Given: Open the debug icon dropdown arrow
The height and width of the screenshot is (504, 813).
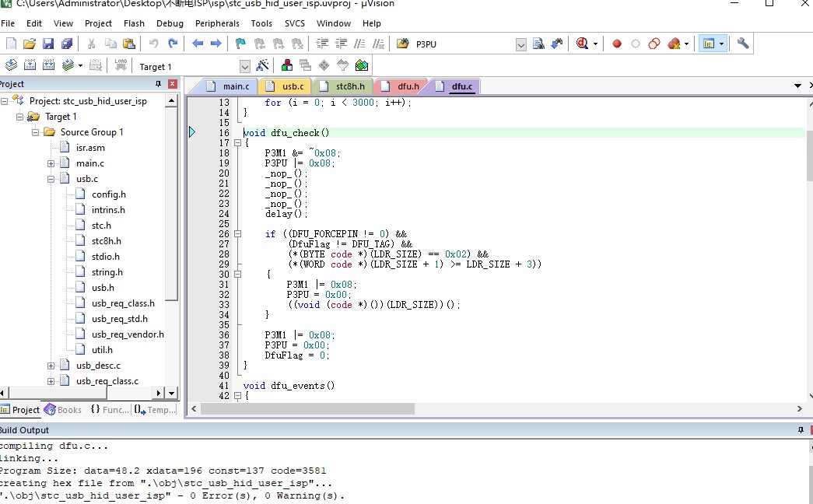Looking at the screenshot, I should coord(595,44).
